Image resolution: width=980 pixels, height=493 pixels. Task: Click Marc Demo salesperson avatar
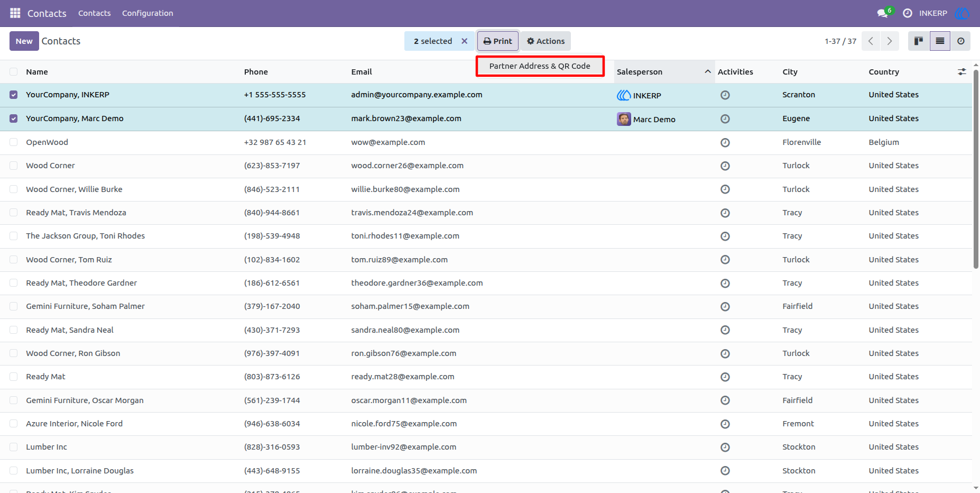[x=624, y=119]
